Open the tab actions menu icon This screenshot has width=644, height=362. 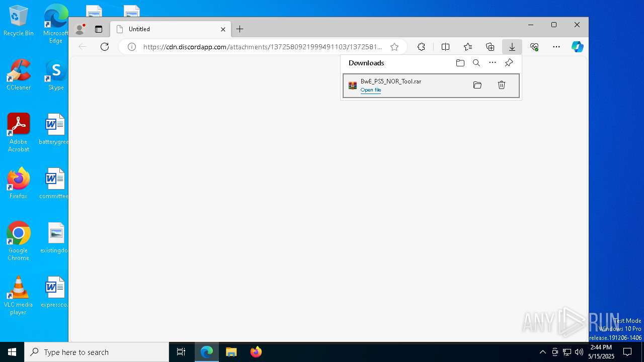coord(99,29)
